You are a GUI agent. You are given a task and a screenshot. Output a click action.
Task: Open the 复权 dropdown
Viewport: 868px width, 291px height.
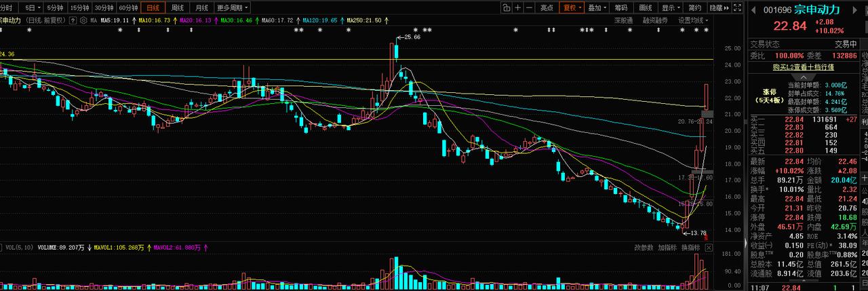pos(572,8)
